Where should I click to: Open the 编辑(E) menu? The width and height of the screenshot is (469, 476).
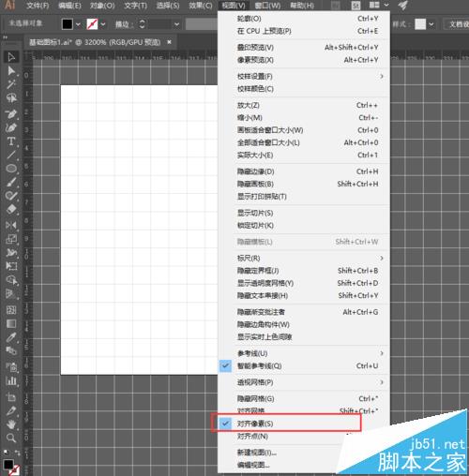[x=69, y=6]
